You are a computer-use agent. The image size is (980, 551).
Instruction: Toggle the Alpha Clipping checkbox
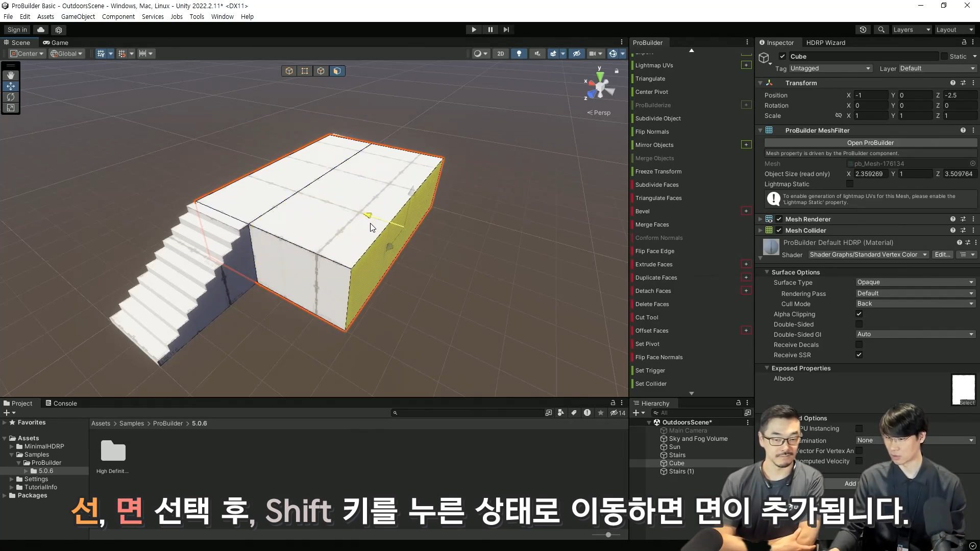click(x=859, y=314)
